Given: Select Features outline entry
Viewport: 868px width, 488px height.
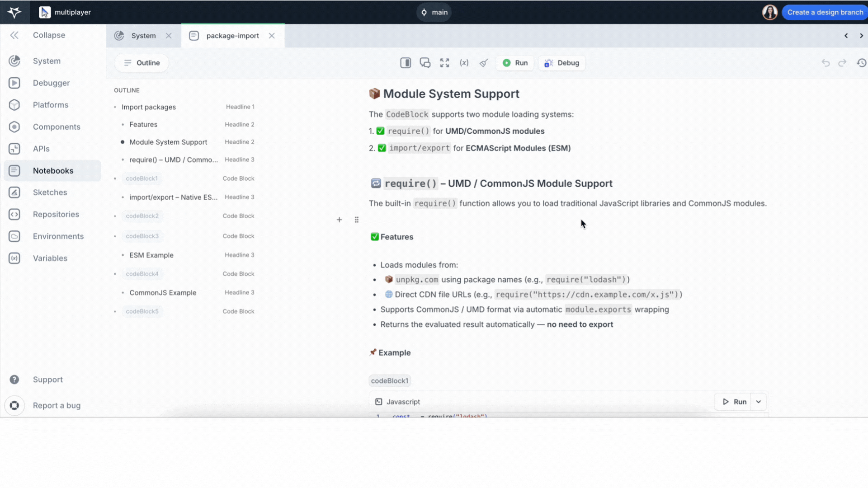Looking at the screenshot, I should point(143,124).
